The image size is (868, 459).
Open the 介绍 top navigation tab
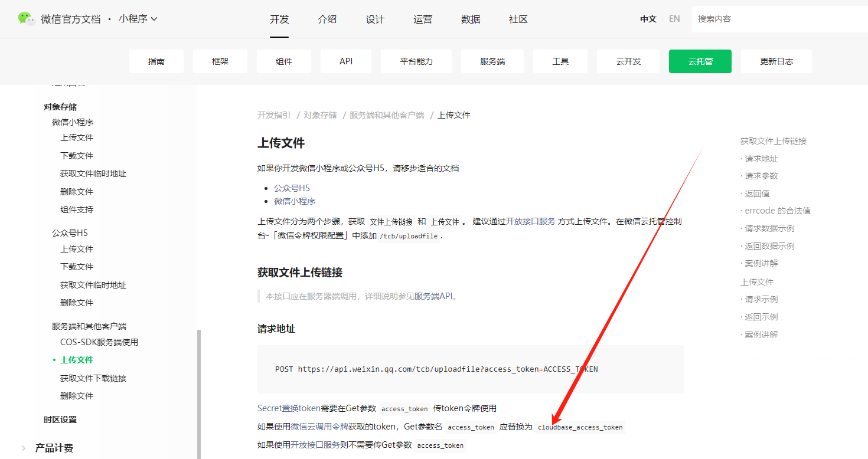point(327,19)
